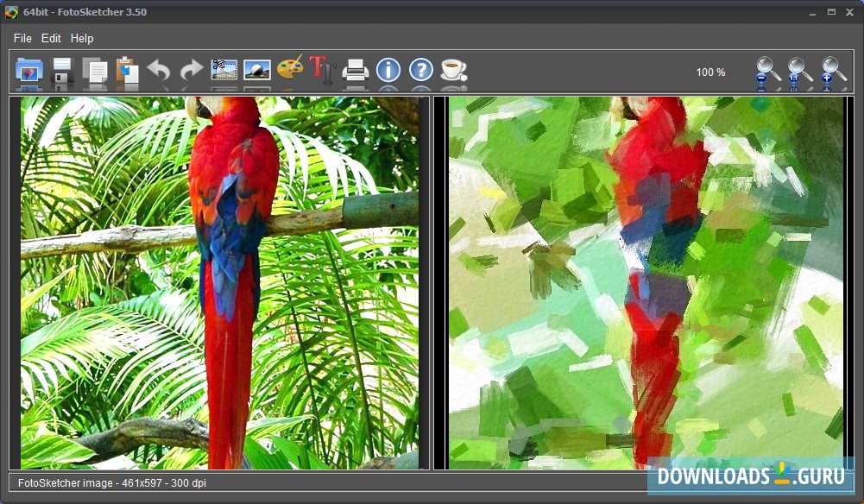Fit image to window with the middle magnifier

coord(800,71)
